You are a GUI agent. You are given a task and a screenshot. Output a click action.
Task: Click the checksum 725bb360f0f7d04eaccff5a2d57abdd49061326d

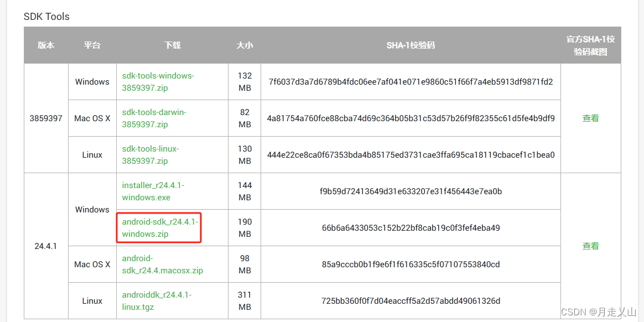pyautogui.click(x=411, y=301)
